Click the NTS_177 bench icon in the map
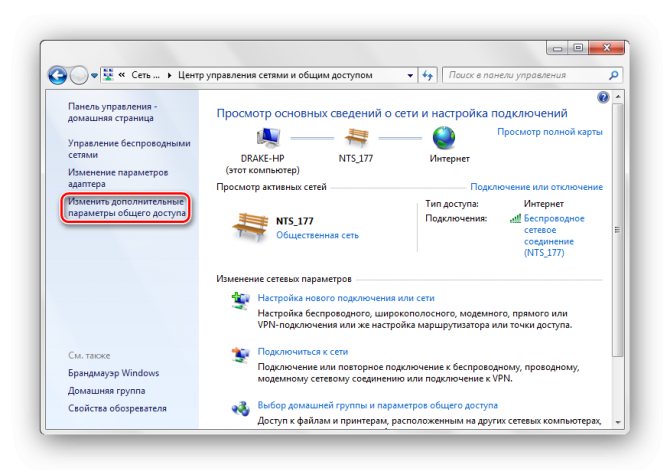The height and width of the screenshot is (475, 670). [356, 138]
